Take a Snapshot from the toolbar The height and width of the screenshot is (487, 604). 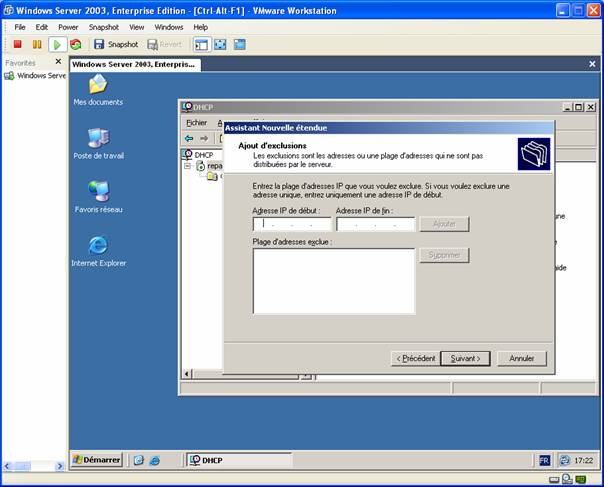[x=116, y=44]
